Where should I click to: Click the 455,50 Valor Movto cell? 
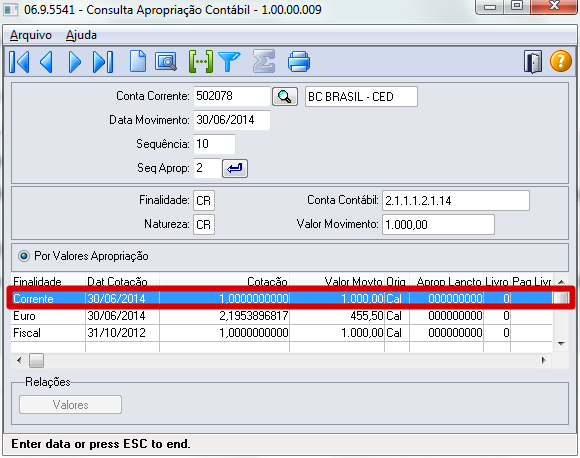(337, 316)
